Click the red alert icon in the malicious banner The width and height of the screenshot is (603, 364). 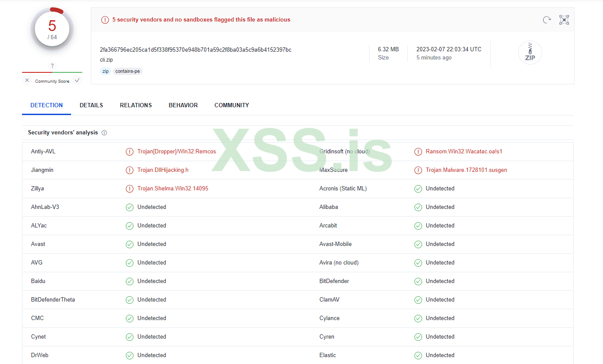(105, 20)
